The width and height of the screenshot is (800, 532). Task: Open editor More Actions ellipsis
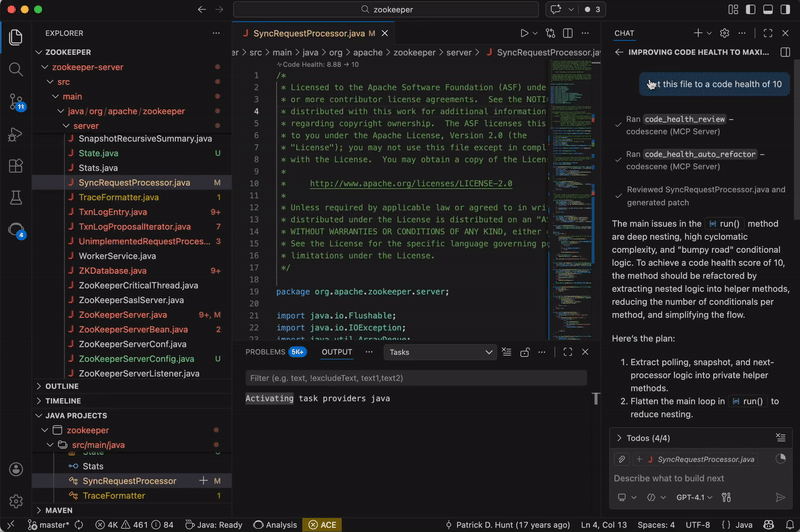(585, 33)
